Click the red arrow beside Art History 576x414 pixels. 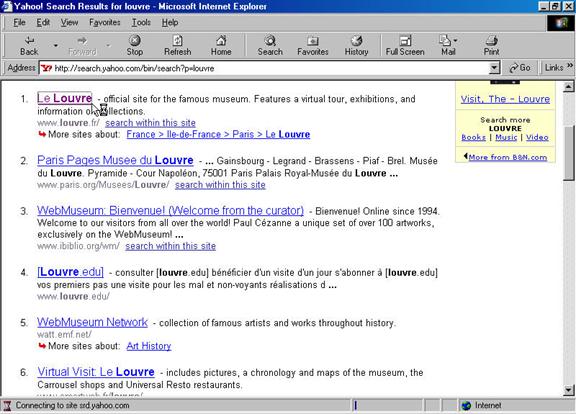42,346
